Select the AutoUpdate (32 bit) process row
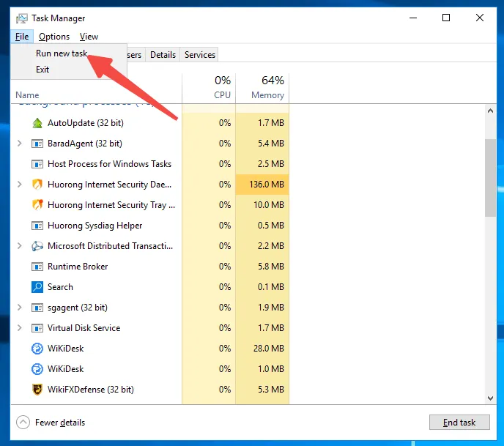 click(x=149, y=123)
